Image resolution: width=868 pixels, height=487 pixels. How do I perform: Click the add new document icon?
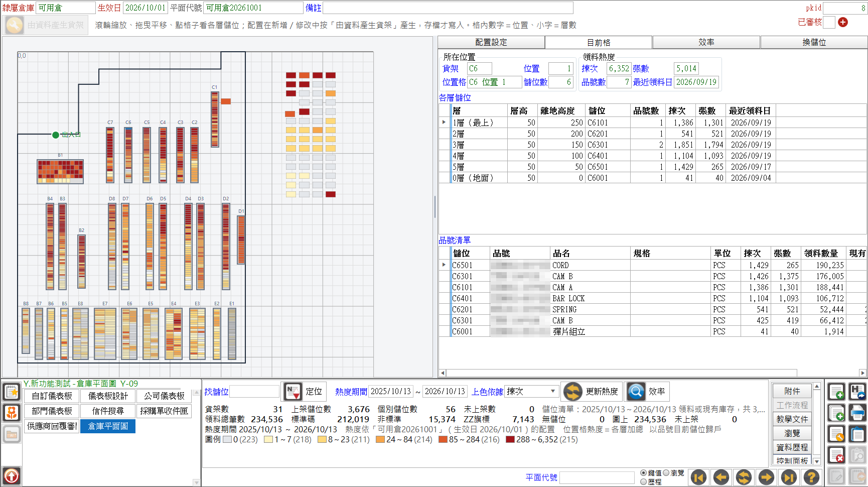[x=836, y=392]
